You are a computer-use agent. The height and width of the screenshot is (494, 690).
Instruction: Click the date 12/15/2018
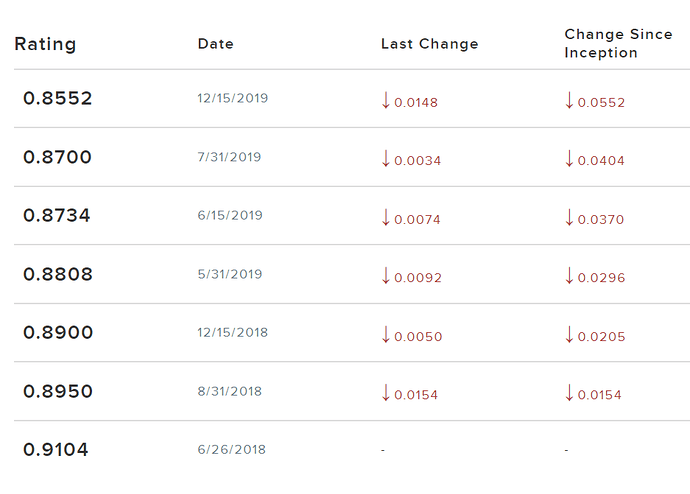pos(232,332)
